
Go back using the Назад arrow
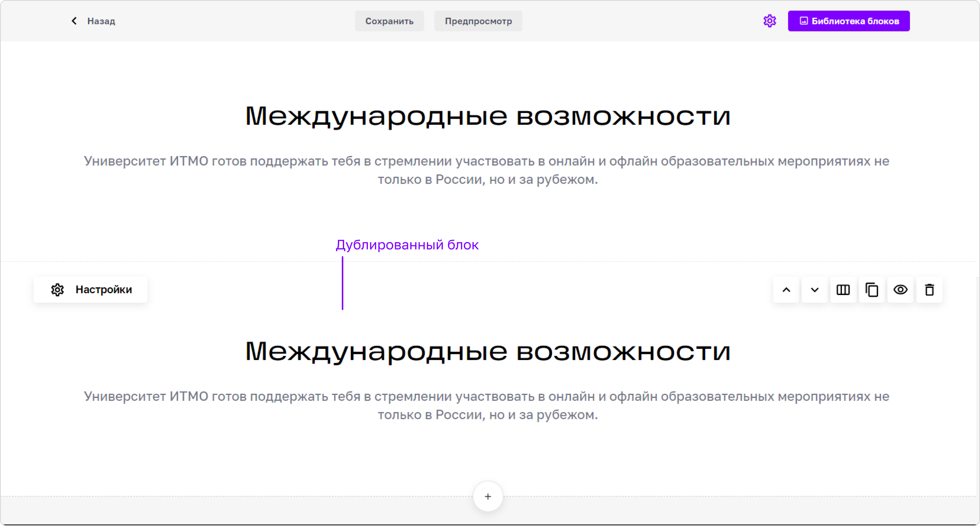74,21
